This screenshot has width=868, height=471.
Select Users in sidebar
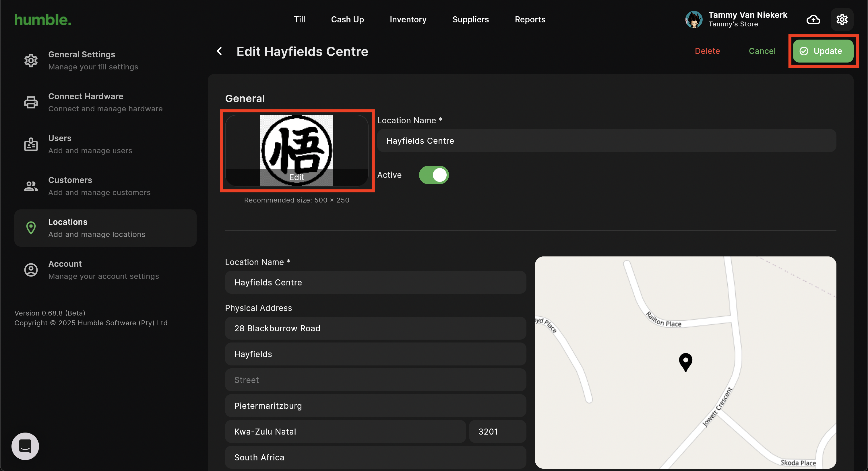pos(105,145)
